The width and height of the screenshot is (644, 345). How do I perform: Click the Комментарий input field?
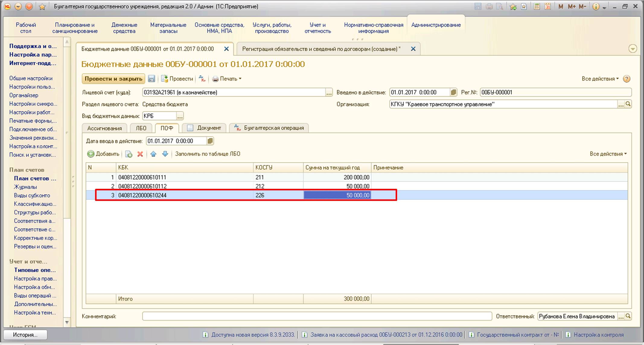pos(317,316)
